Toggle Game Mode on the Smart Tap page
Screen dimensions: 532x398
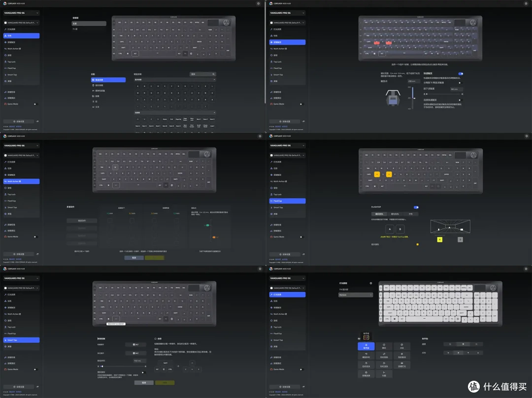tap(35, 369)
